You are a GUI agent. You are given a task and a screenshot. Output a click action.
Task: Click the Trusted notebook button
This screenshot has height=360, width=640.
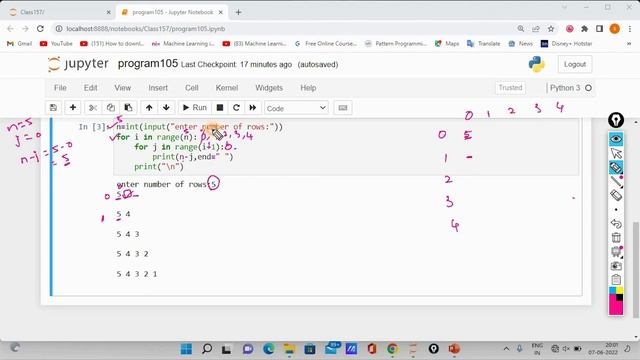pyautogui.click(x=510, y=88)
